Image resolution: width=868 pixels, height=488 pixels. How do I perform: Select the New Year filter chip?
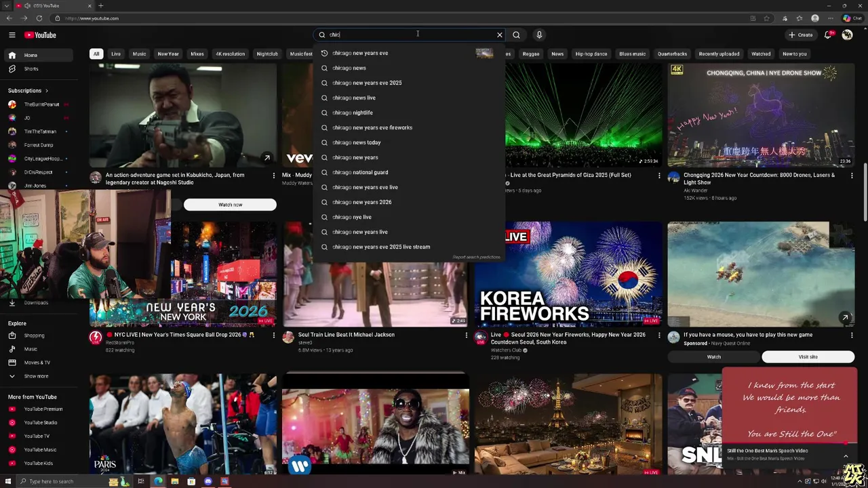(x=168, y=54)
